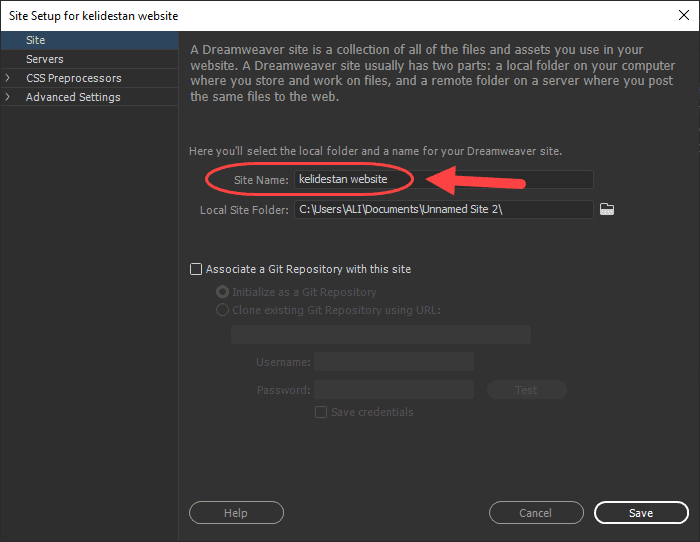The width and height of the screenshot is (700, 542).
Task: Expand the CSS Preprocessors category
Action: pyautogui.click(x=7, y=78)
